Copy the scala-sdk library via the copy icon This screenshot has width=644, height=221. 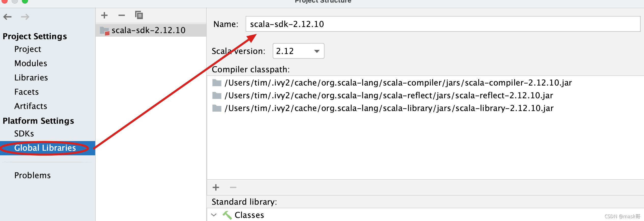139,15
